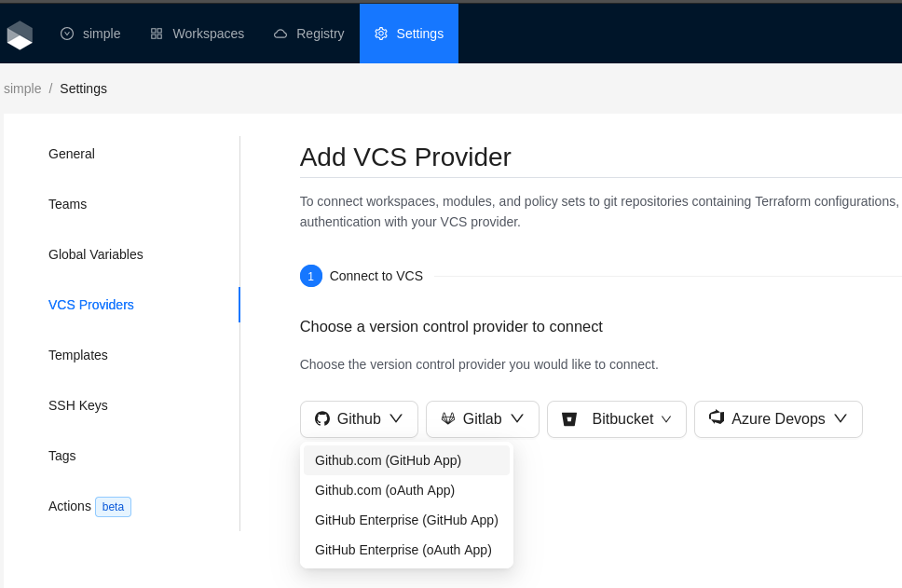Click the simple breadcrumb link

click(x=22, y=89)
